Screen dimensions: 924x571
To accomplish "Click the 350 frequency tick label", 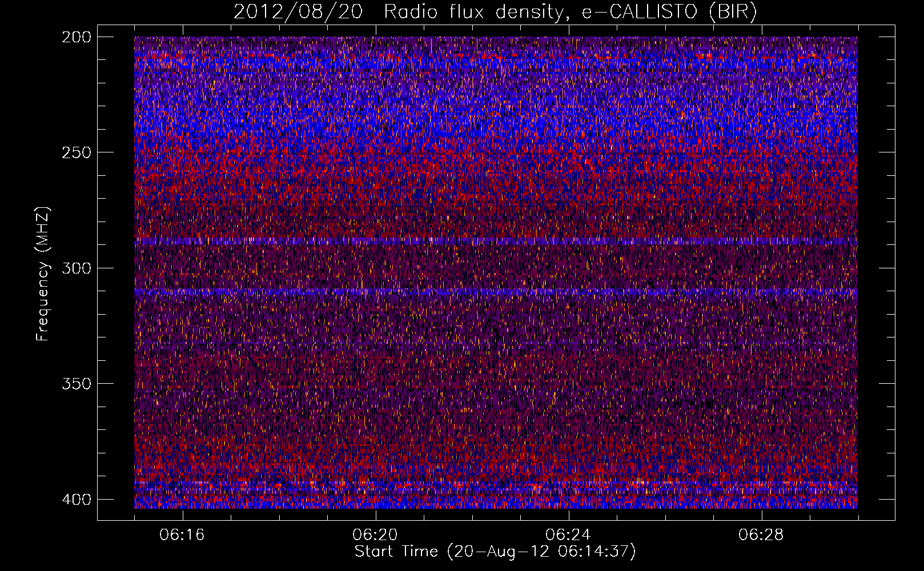I will (x=76, y=383).
